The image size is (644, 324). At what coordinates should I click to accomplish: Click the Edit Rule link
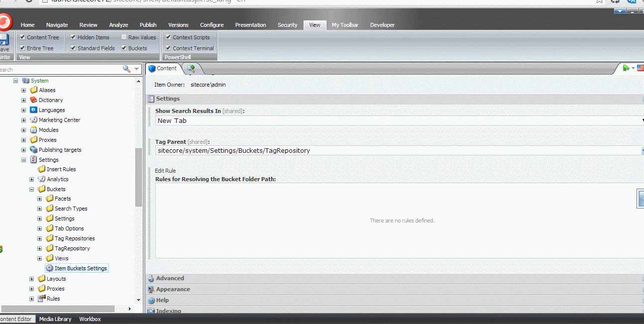point(165,170)
